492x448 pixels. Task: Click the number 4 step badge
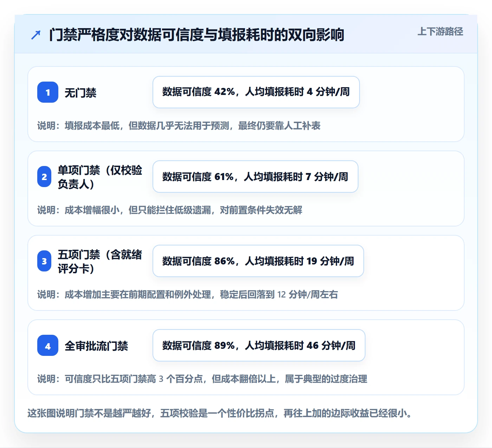pos(48,345)
